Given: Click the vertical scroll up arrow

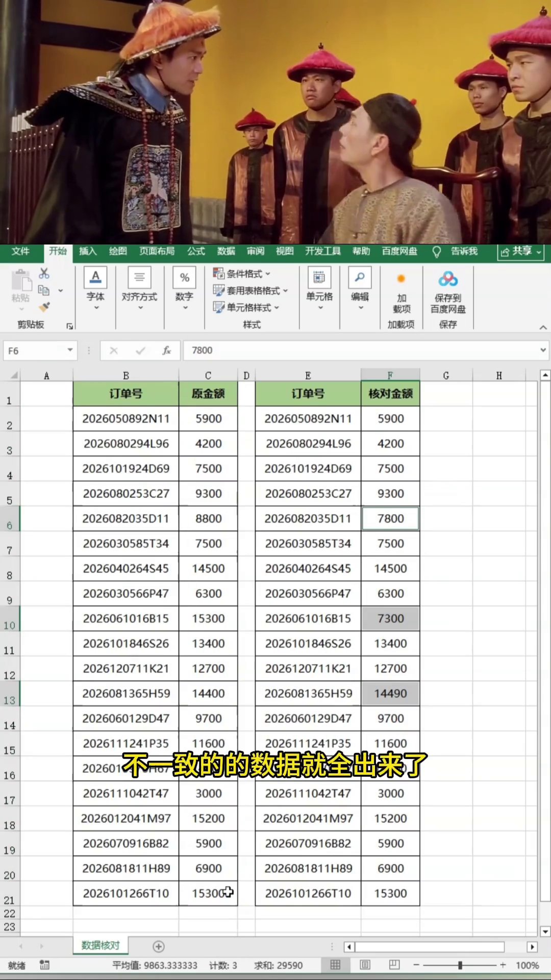Looking at the screenshot, I should (545, 375).
